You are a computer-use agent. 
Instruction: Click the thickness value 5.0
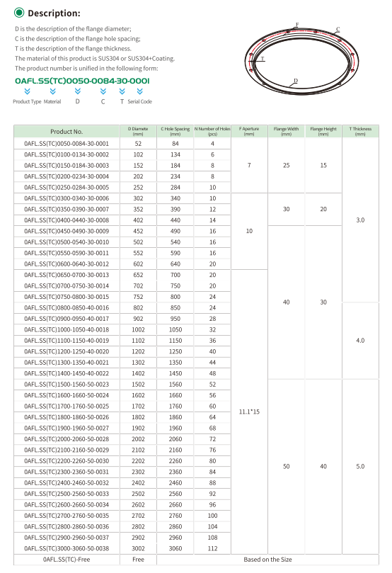click(360, 467)
